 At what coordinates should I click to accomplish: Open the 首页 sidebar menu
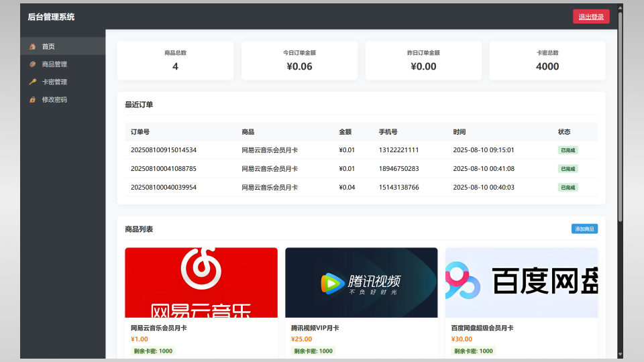pyautogui.click(x=63, y=46)
